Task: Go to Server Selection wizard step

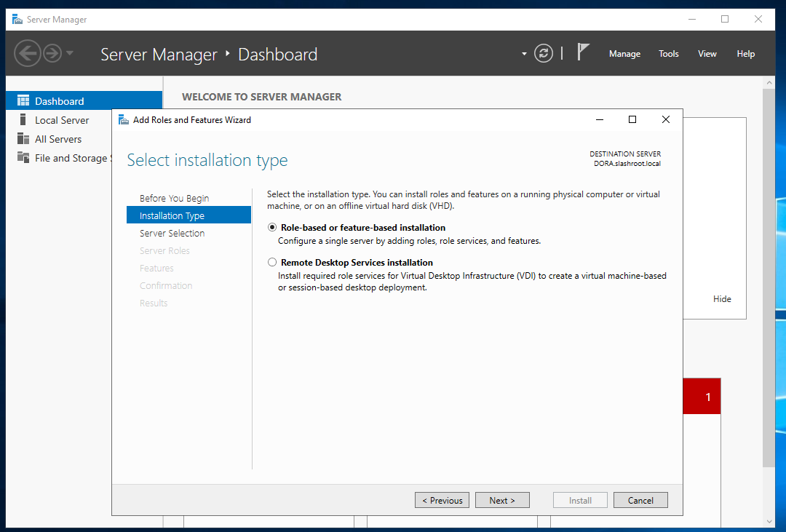Action: point(172,234)
